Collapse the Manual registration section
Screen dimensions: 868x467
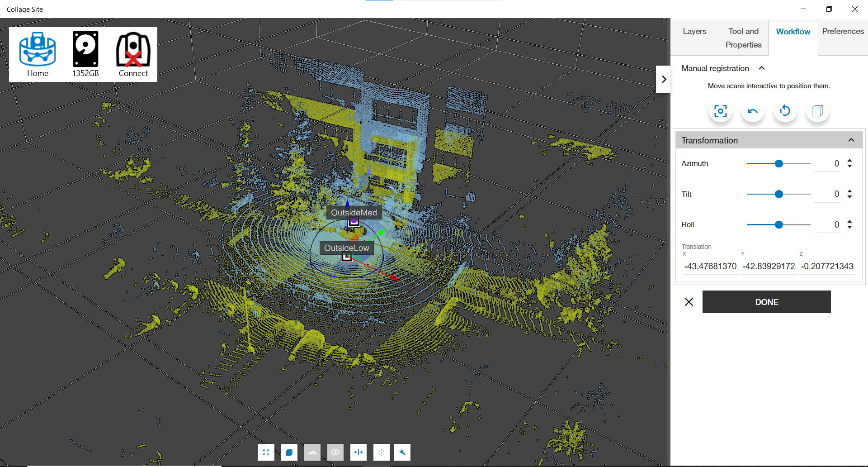[762, 68]
